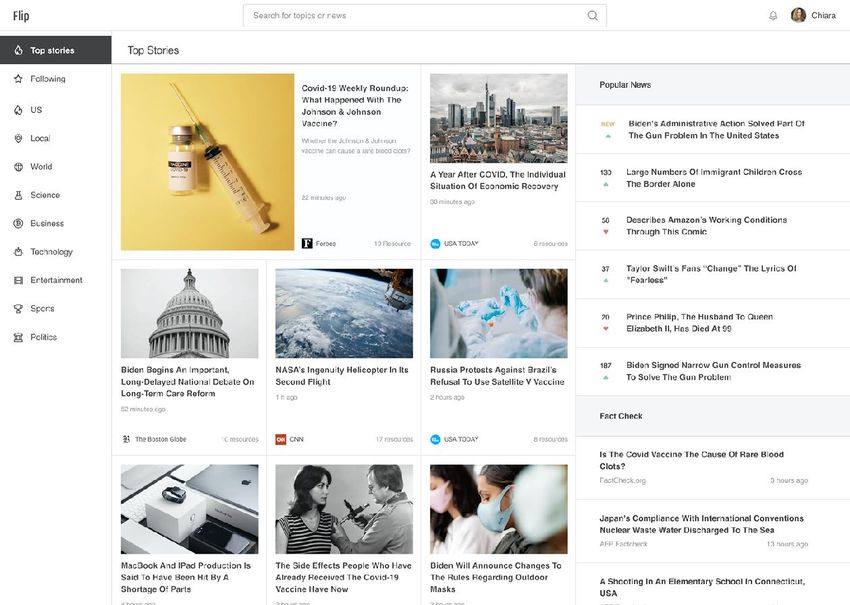850x605 pixels.
Task: Click the Science flask icon
Action: coord(18,195)
